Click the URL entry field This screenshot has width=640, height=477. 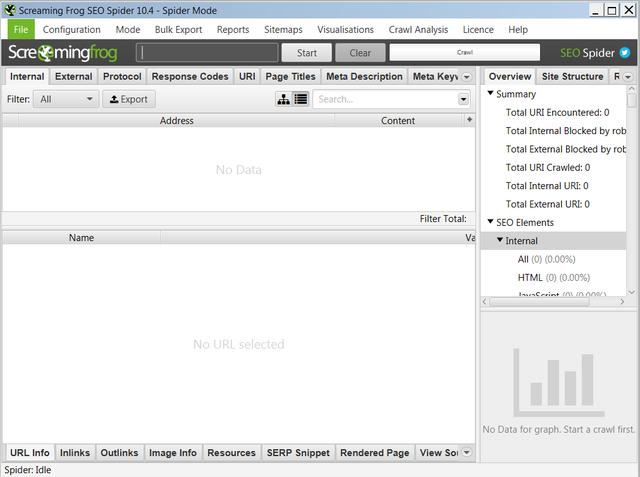207,53
